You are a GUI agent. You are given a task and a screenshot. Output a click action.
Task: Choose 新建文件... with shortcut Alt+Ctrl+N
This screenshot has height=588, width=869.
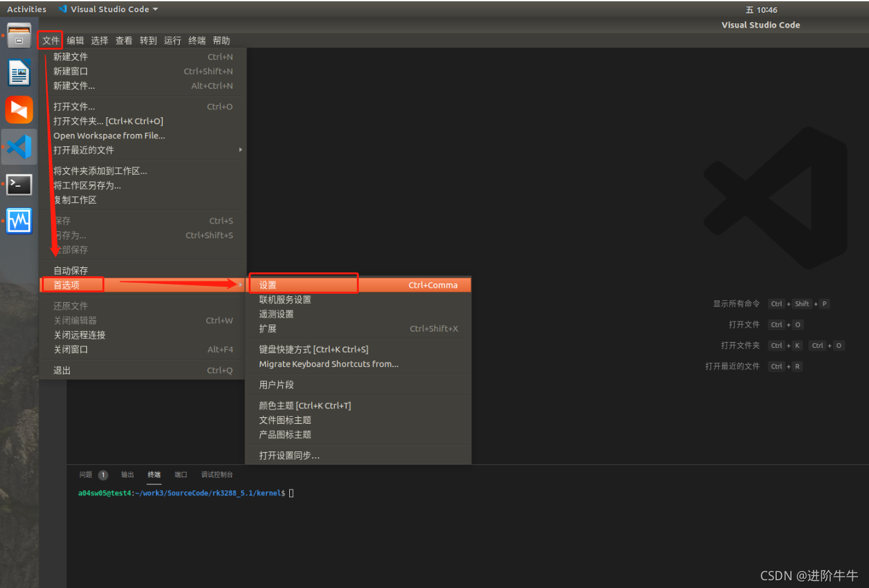(x=143, y=86)
